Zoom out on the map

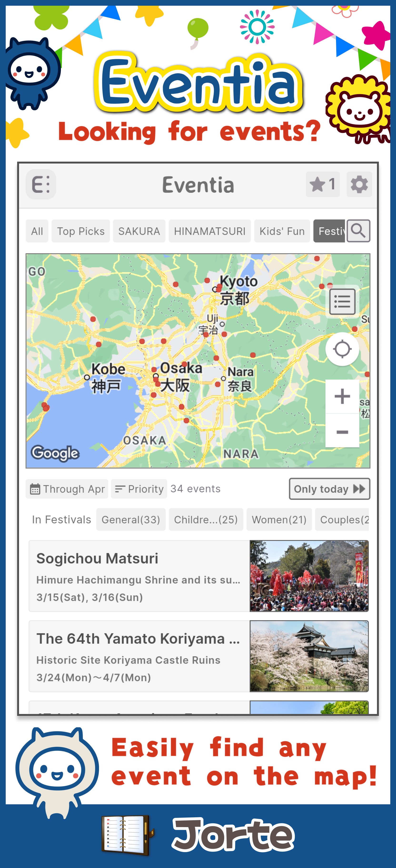(x=342, y=432)
